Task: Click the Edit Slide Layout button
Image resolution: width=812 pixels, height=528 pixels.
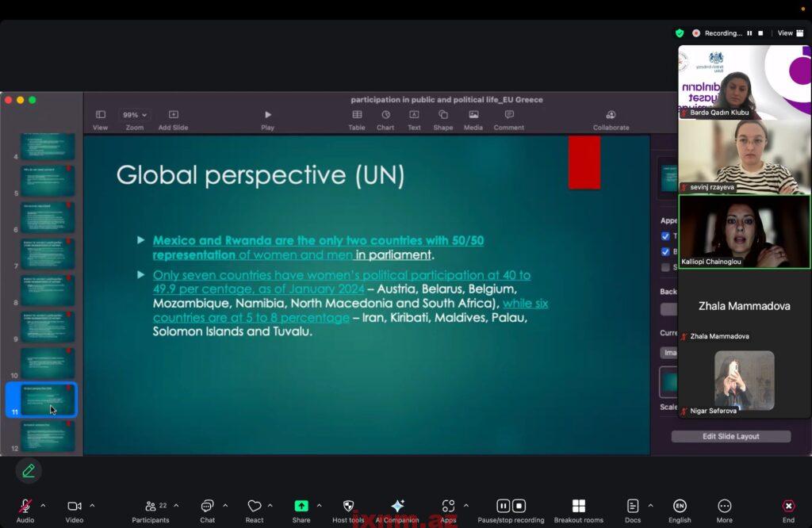Action: coord(730,437)
